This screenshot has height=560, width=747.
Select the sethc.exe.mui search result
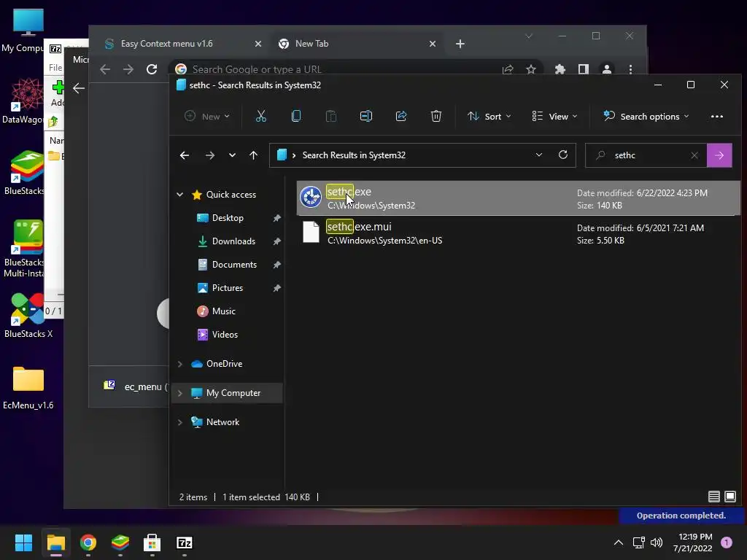pos(519,233)
